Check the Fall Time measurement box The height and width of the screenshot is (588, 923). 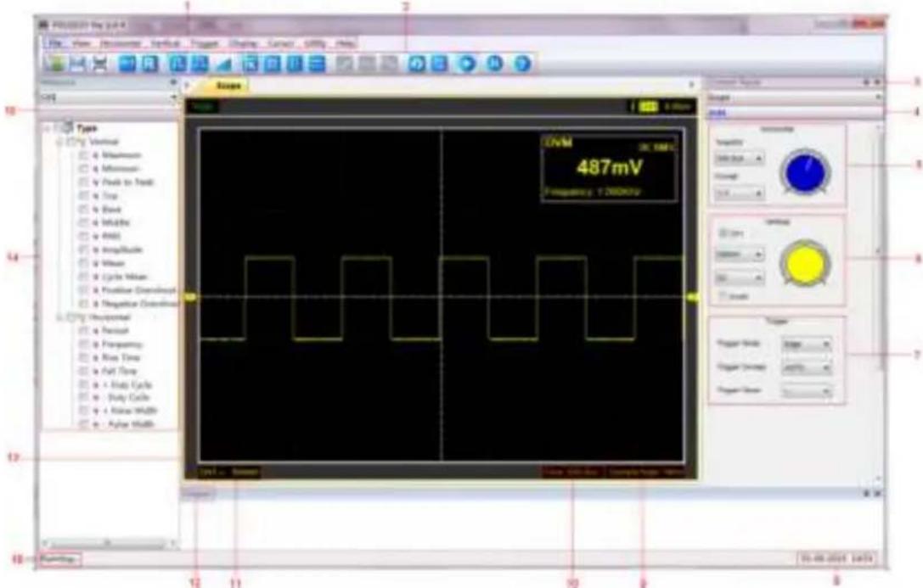[x=83, y=372]
